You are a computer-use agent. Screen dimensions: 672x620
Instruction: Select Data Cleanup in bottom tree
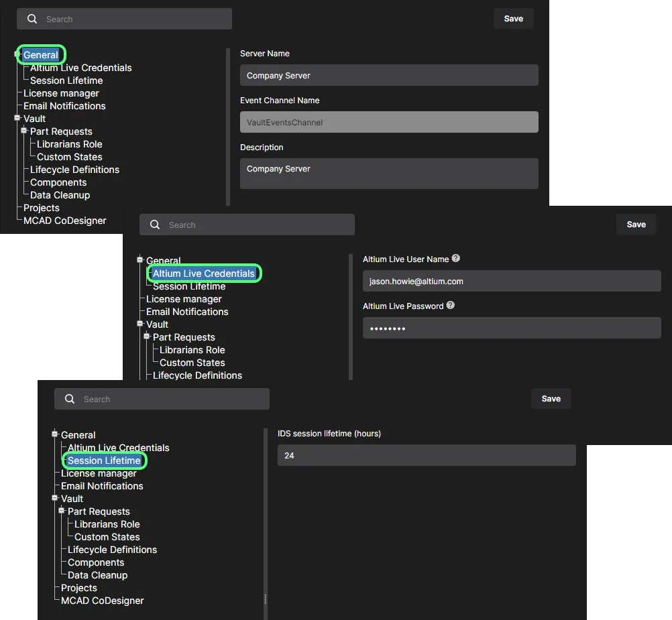tap(98, 575)
